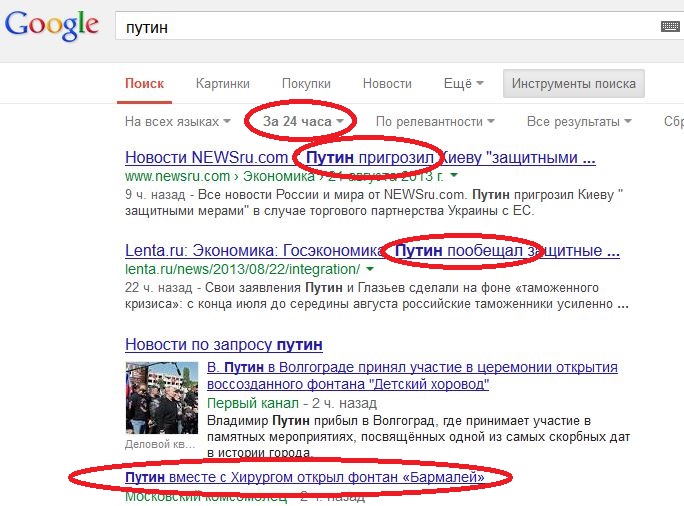684x506 pixels.
Task: Open the Новости NEWSru.com result link
Action: pyautogui.click(x=360, y=157)
